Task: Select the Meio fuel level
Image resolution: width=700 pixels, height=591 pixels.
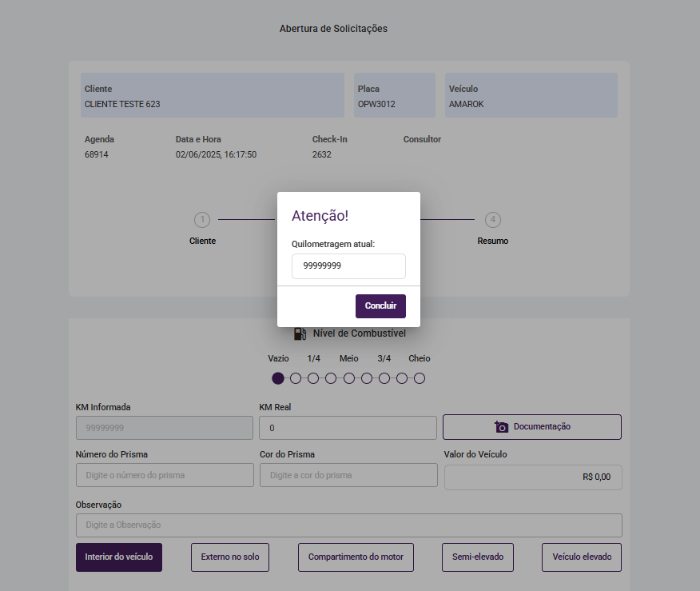Action: 349,378
